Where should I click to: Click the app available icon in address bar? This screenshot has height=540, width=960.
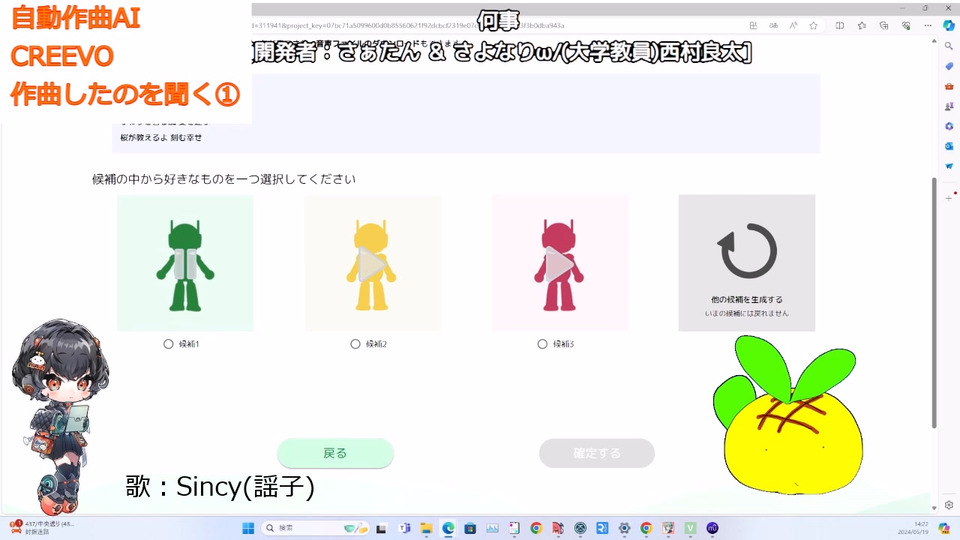[753, 26]
